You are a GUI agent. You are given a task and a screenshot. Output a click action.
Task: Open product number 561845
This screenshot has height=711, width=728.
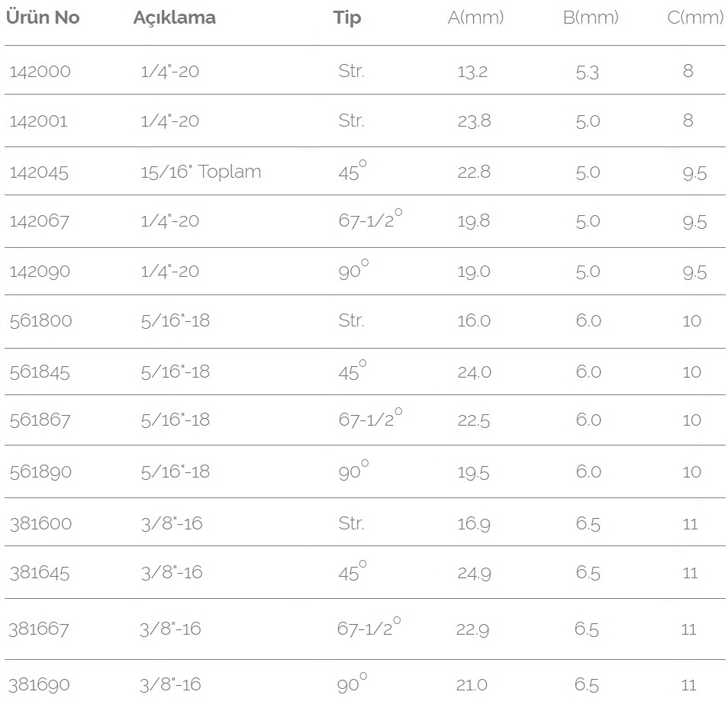coord(40,372)
